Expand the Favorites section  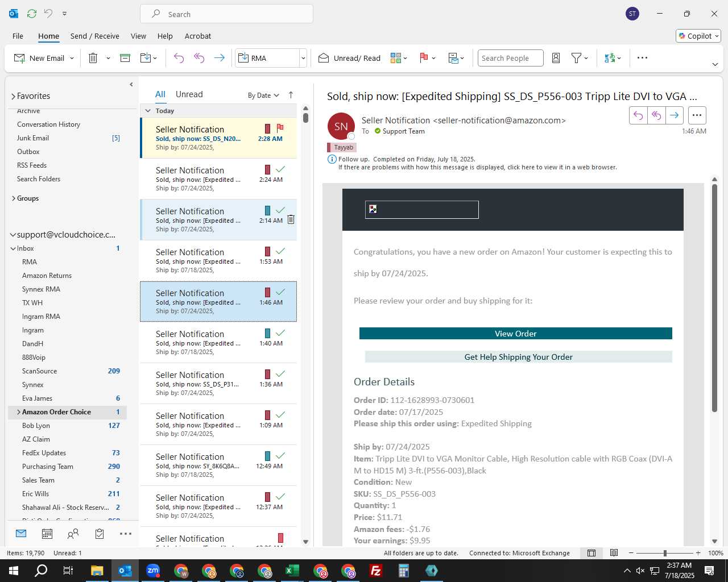[13, 97]
